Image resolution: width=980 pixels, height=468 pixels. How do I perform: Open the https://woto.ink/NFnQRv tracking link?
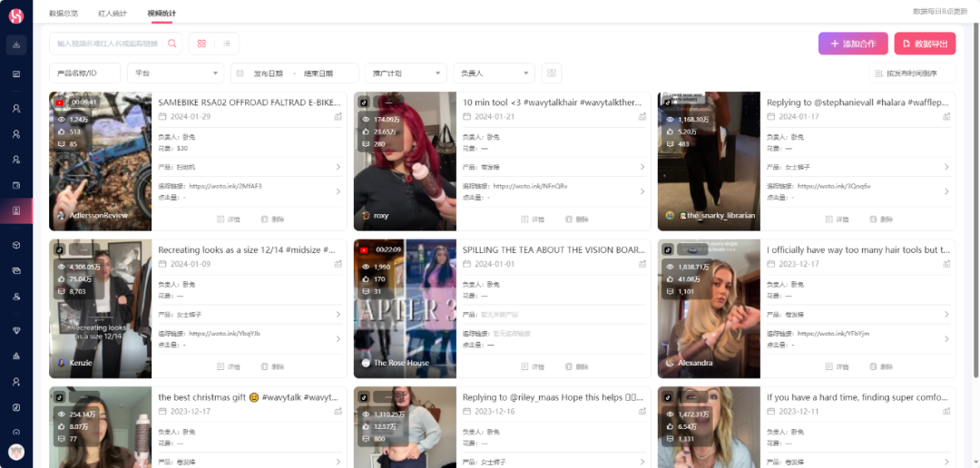click(x=530, y=186)
